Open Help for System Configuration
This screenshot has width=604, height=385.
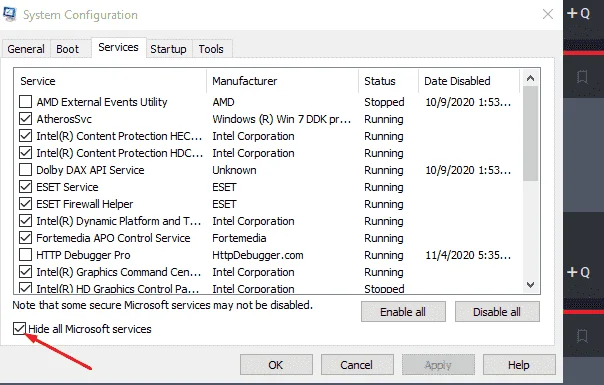pos(519,365)
